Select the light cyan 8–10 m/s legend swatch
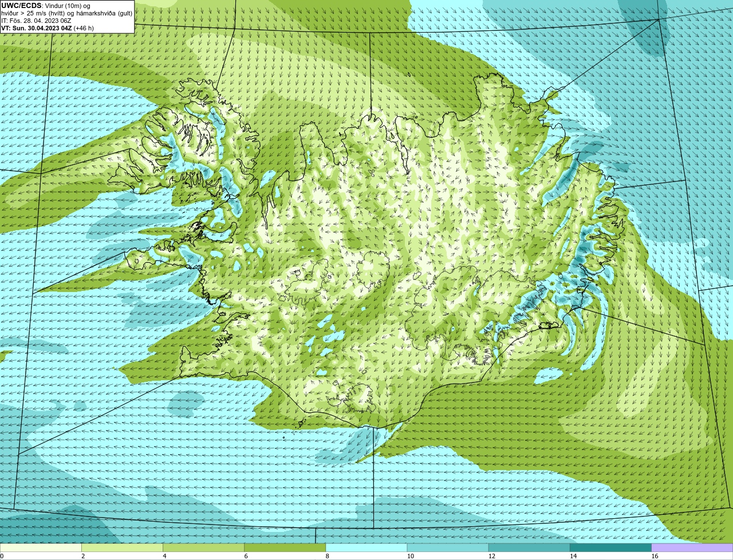The height and width of the screenshot is (560, 733). click(366, 547)
